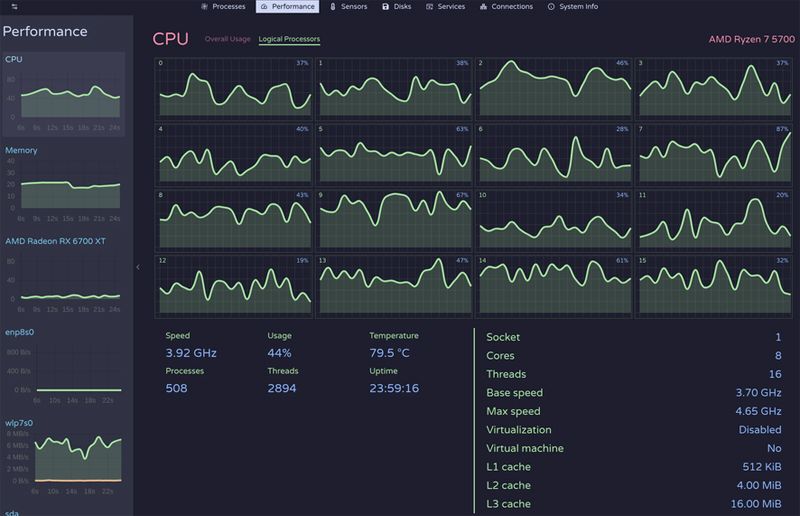
Task: Click the L2 cache 4.00 MiB value
Action: point(759,485)
